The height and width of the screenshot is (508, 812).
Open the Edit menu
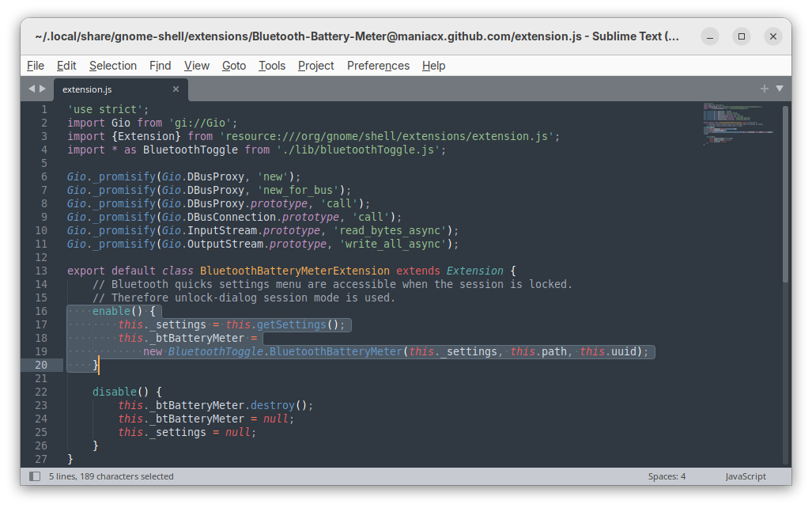[66, 66]
